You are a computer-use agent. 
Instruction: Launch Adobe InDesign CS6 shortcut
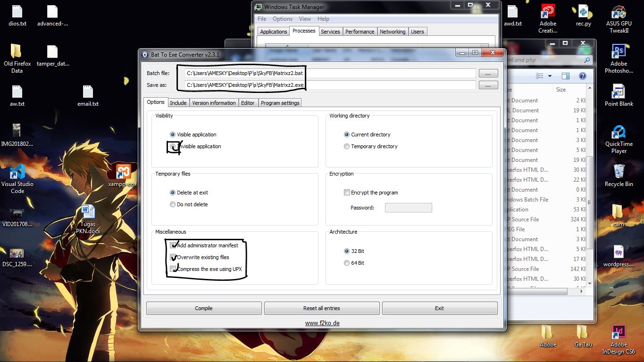click(x=619, y=340)
